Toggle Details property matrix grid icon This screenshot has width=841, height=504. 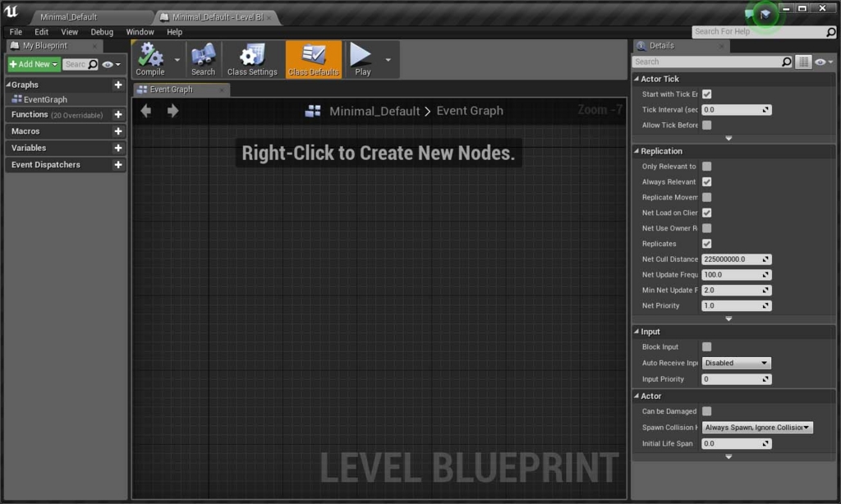click(x=803, y=62)
